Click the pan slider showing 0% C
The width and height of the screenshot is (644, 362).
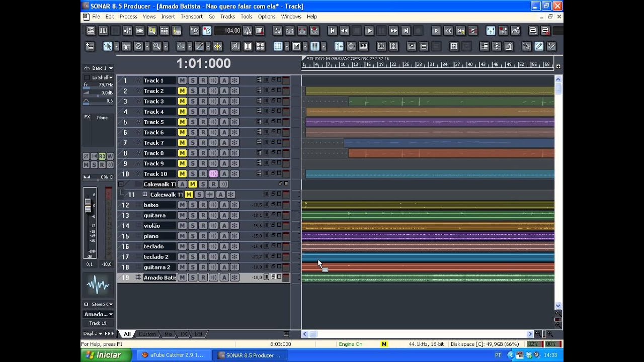click(x=98, y=177)
